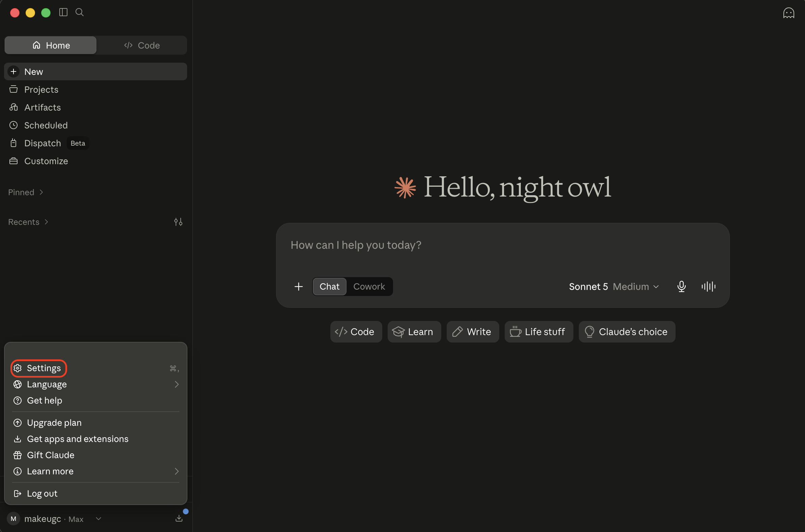
Task: Choose Get apps and extensions
Action: click(96, 439)
